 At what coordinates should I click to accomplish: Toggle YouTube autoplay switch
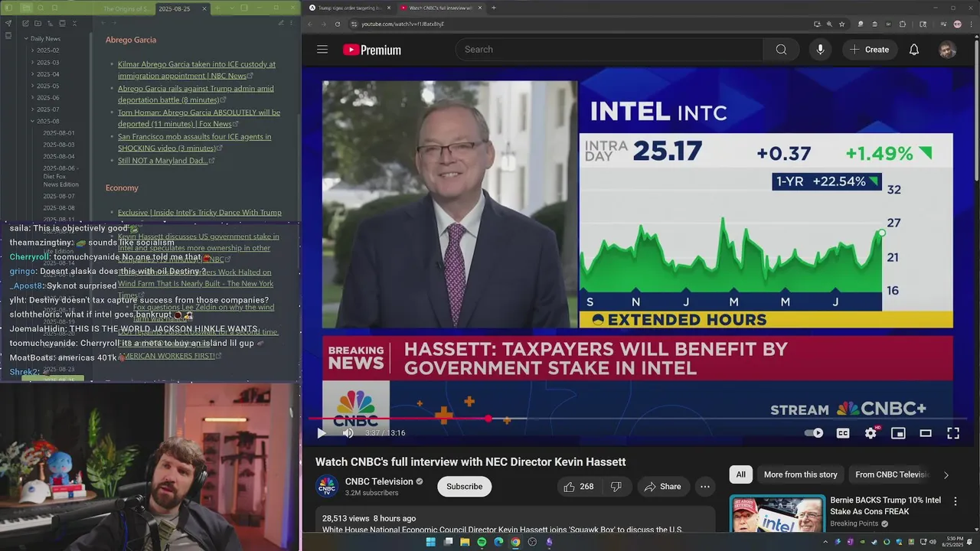tap(814, 433)
